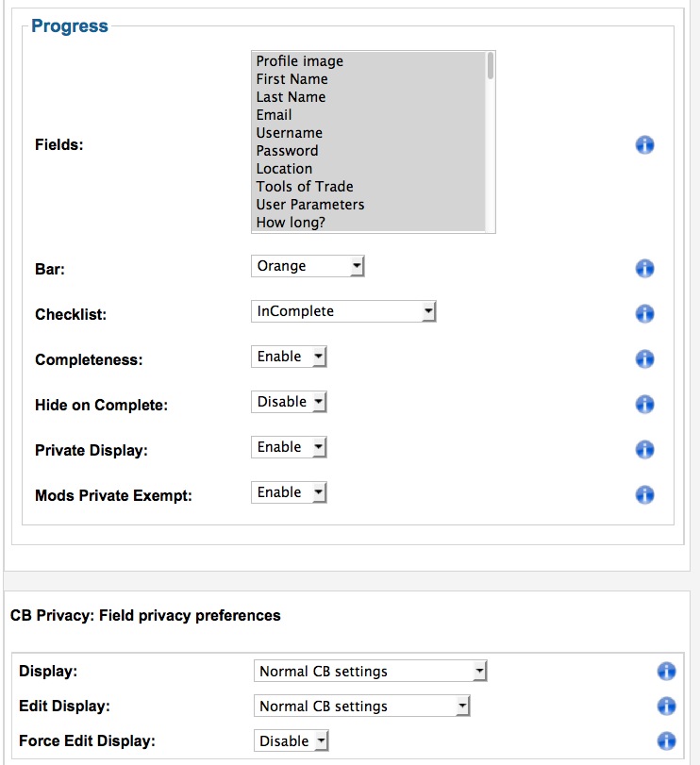The image size is (700, 765).
Task: Change Hide on Complete Disable dropdown
Action: pos(289,402)
